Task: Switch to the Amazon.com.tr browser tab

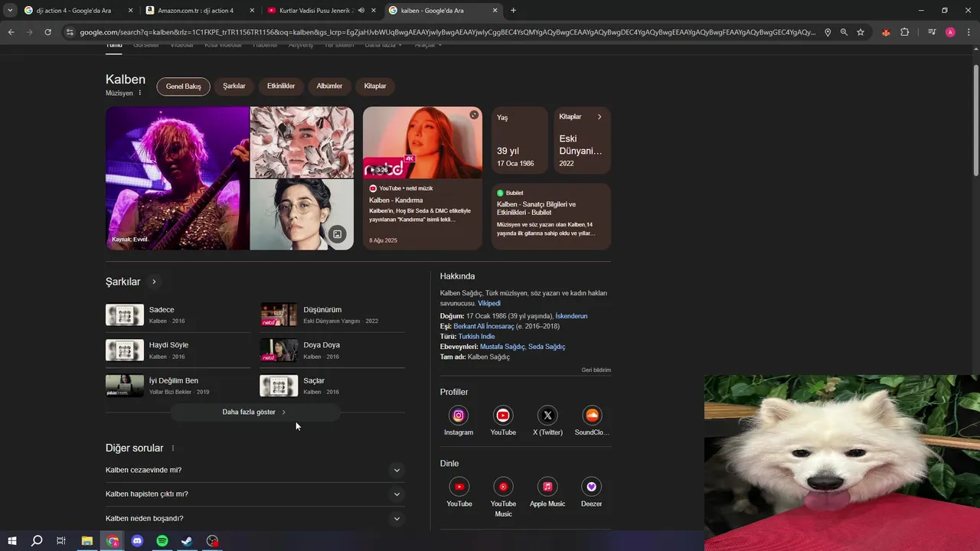Action: click(200, 11)
